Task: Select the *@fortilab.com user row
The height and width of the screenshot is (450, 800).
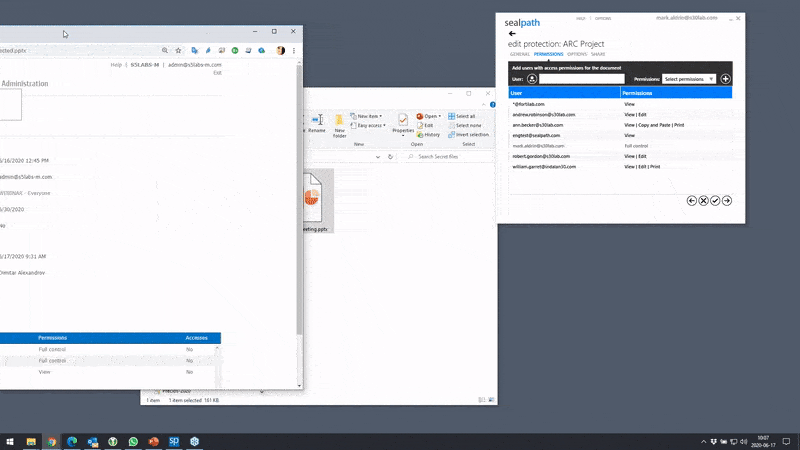Action: [620, 104]
